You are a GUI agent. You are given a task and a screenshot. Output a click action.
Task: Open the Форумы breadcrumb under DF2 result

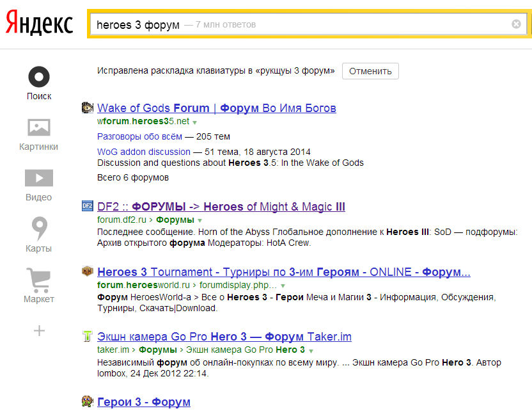click(175, 220)
